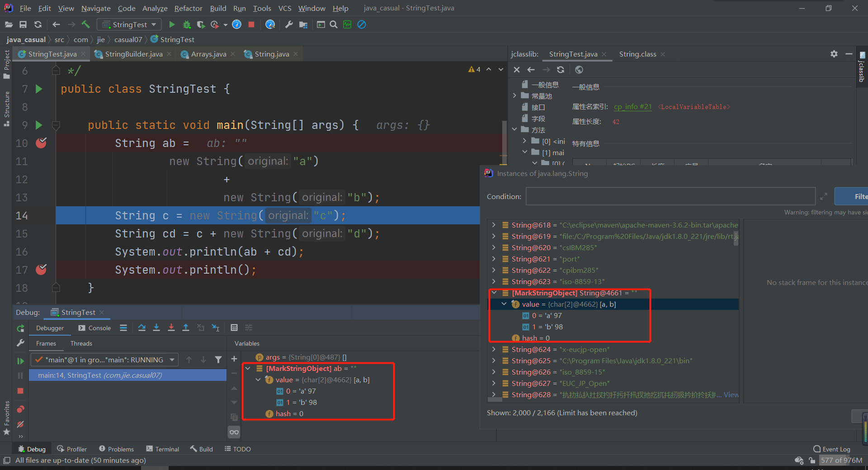Click View link for String@628

click(731, 394)
